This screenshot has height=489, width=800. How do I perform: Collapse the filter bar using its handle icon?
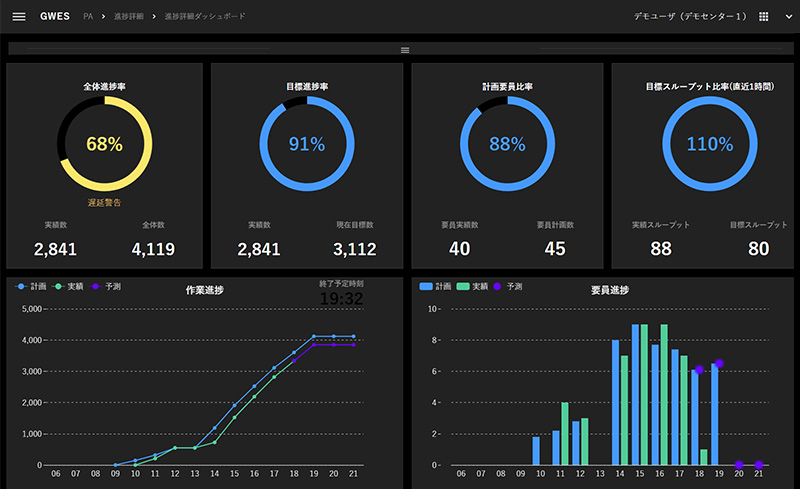tap(405, 50)
